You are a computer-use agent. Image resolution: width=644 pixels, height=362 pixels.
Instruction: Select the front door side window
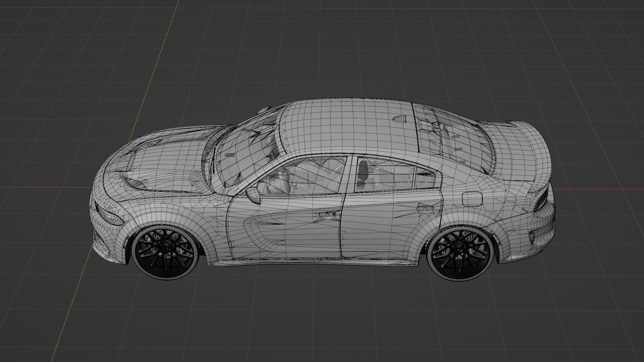pos(302,176)
